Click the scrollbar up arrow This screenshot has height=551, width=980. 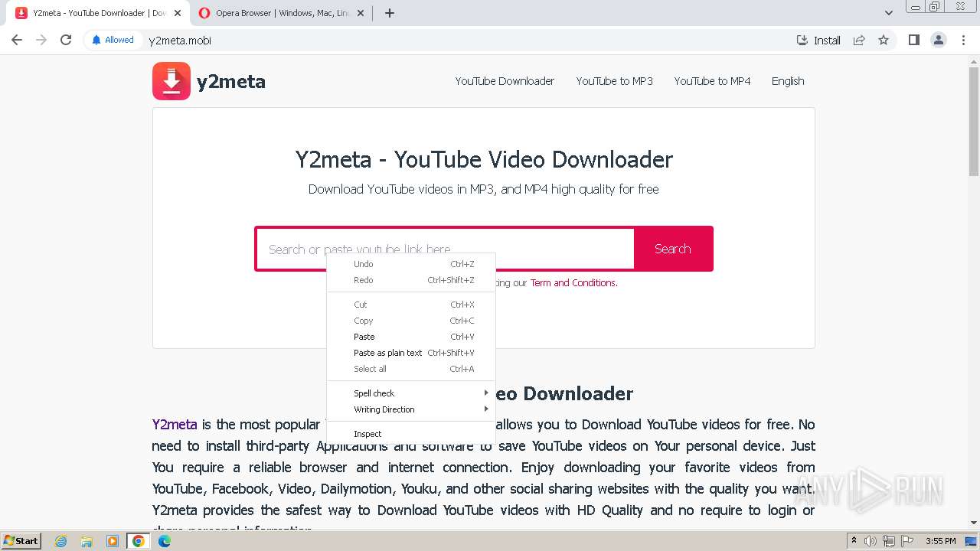[x=974, y=62]
